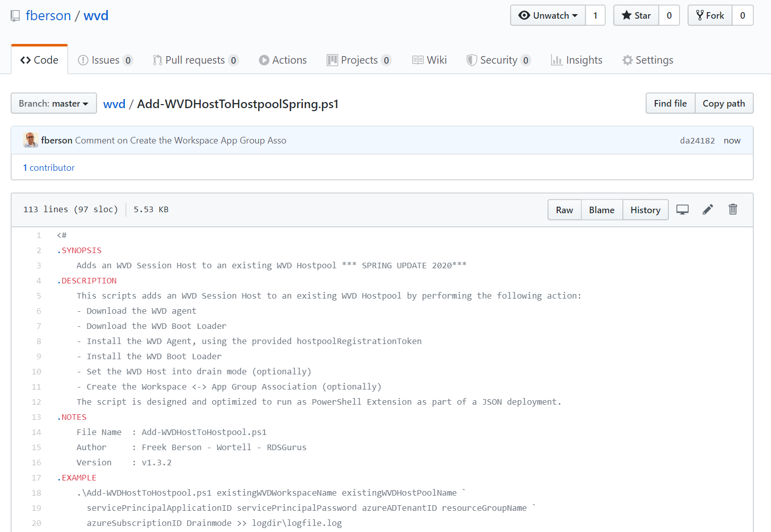Screen dimensions: 771x532
Task: Click '113 lines (97 sloc)' text
Action: [70, 209]
